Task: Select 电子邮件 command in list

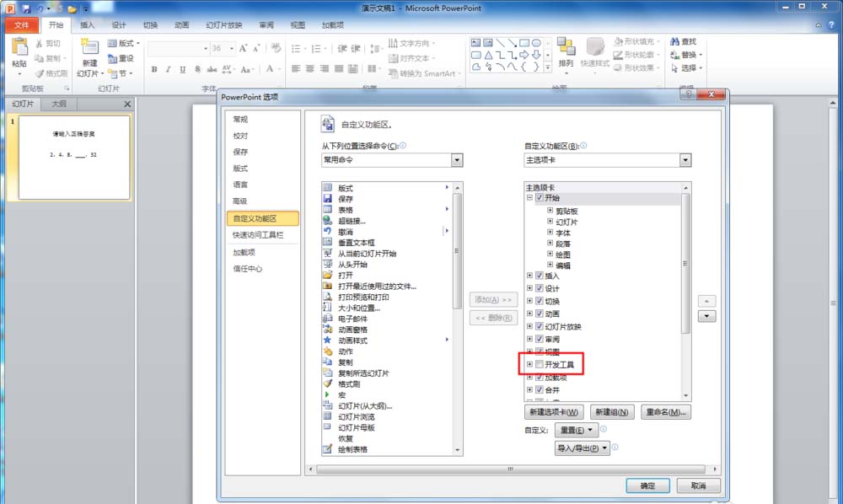Action: tap(352, 319)
